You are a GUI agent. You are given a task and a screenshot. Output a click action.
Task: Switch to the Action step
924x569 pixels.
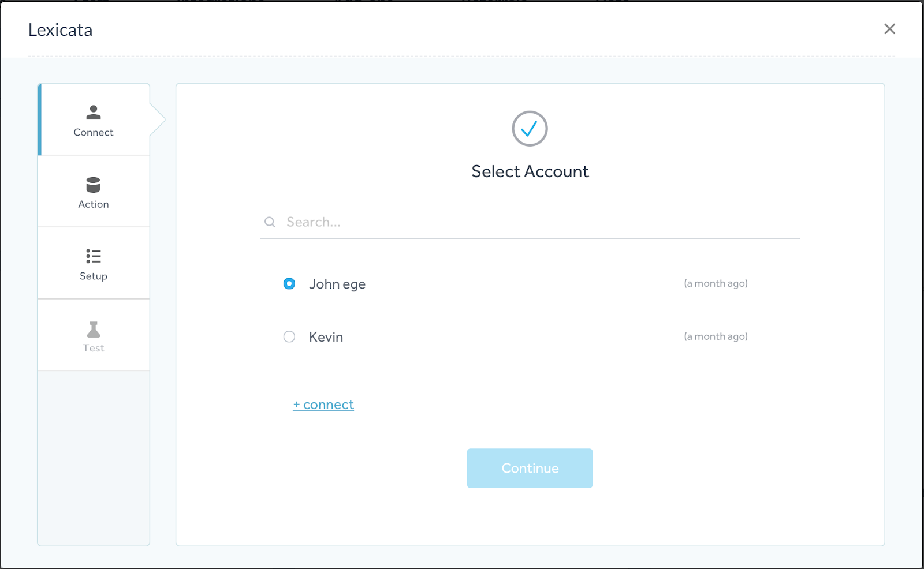(x=94, y=192)
